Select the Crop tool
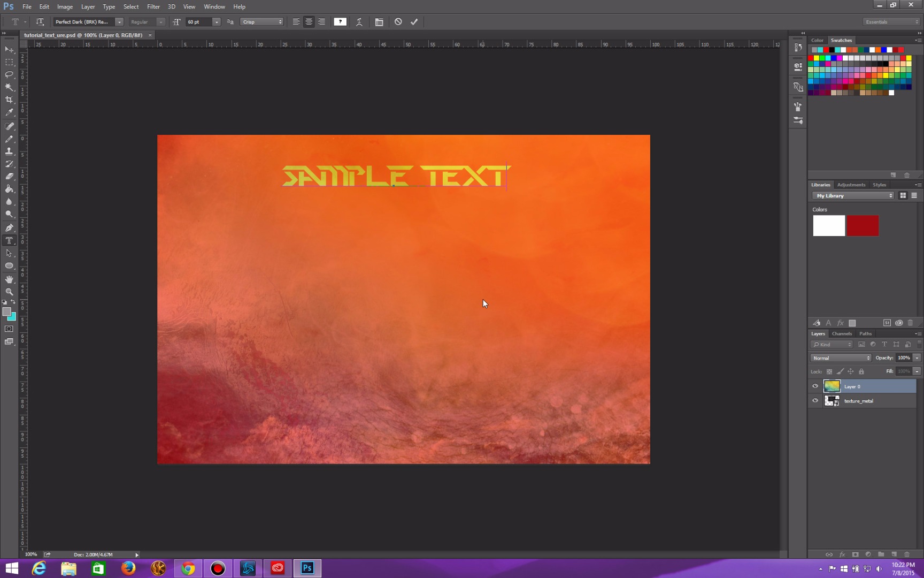 9,100
